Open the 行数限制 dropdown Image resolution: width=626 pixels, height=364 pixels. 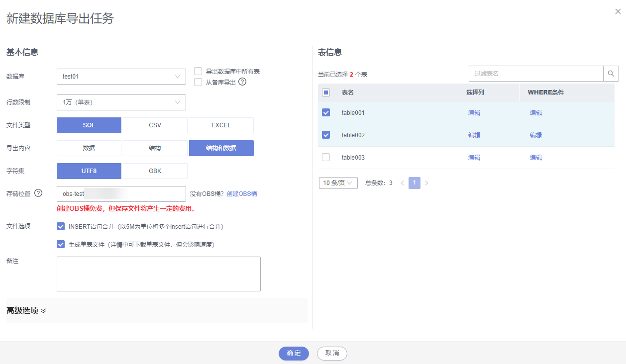pos(121,102)
